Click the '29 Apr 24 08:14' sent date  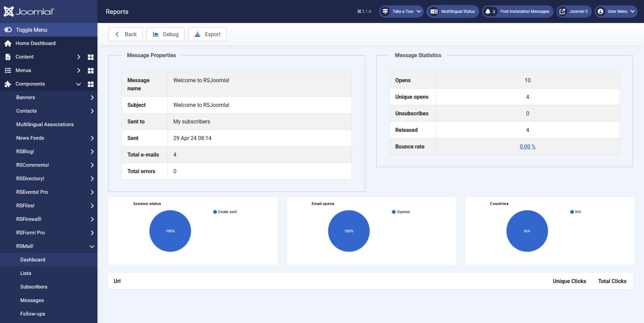tap(192, 138)
